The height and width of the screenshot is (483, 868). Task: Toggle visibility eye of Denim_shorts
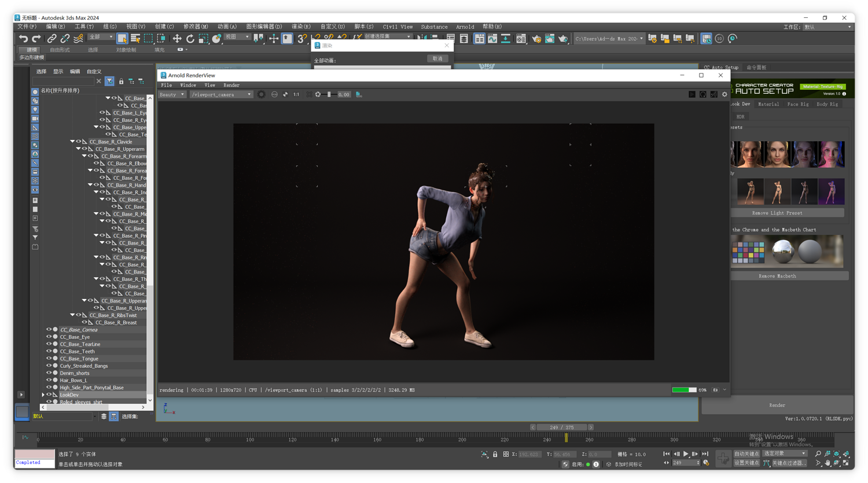pos(49,373)
